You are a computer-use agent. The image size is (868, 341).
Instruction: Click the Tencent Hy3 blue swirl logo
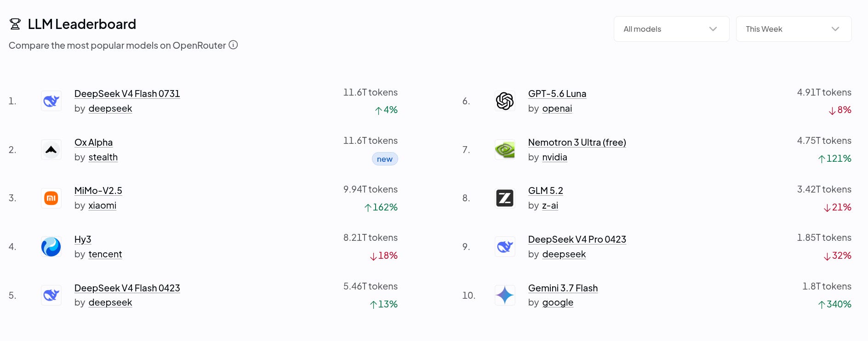pyautogui.click(x=51, y=247)
